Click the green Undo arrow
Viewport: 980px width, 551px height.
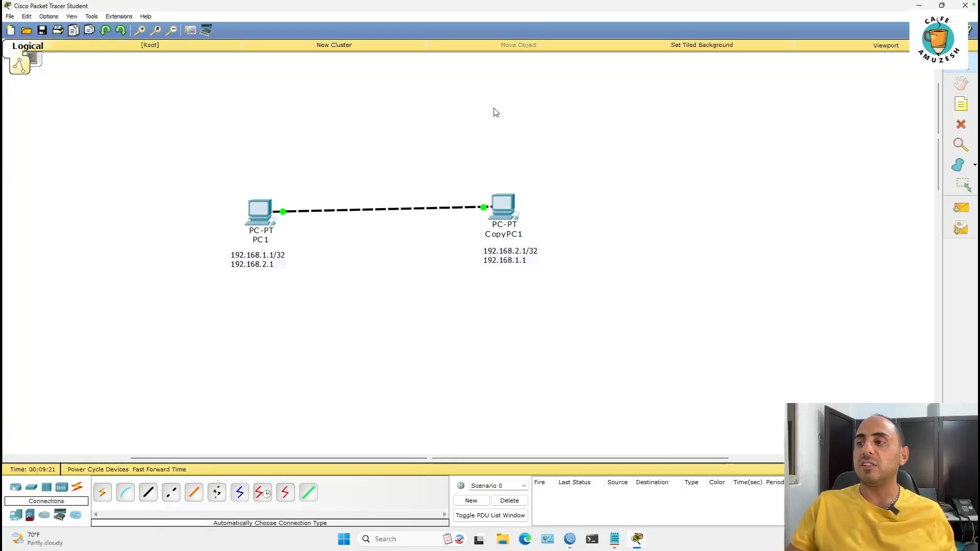pos(105,31)
